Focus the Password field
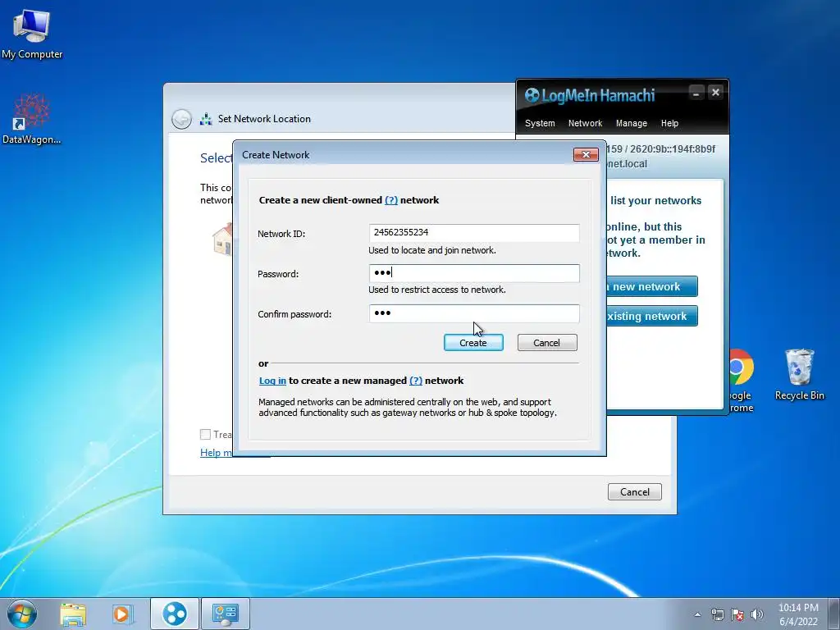840x630 pixels. pos(474,273)
